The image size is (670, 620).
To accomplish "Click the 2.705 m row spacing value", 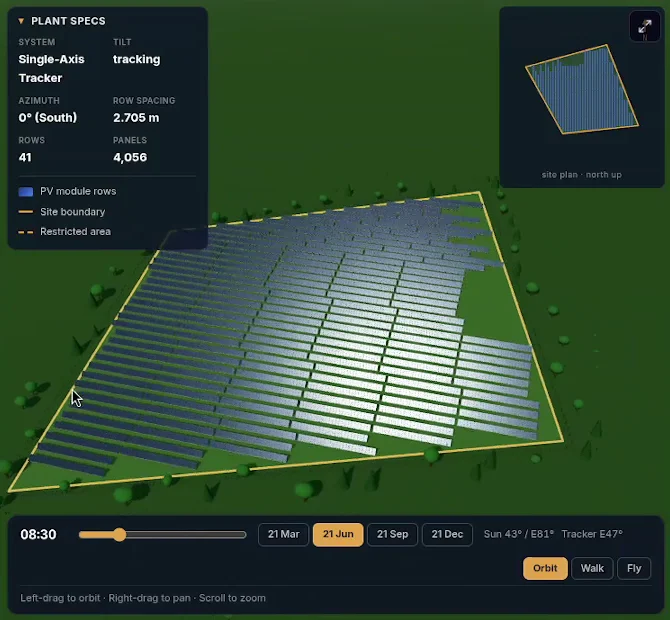I will [136, 118].
